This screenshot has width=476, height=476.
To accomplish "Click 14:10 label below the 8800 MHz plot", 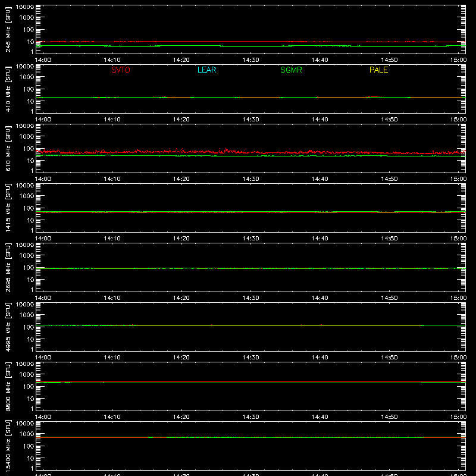I will tap(112, 417).
